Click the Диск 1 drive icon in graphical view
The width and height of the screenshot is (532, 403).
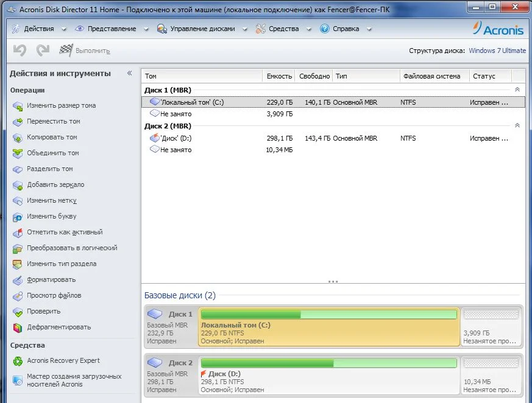click(x=155, y=314)
